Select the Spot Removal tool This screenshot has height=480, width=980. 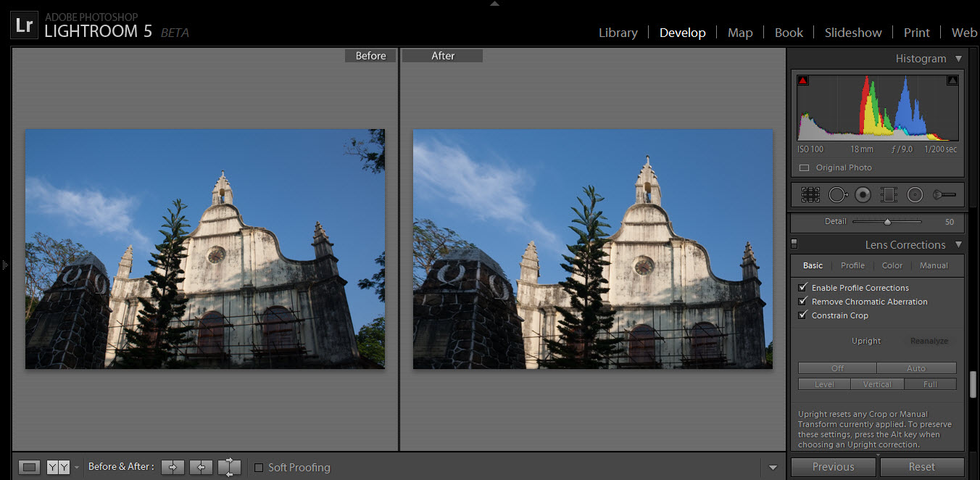click(x=837, y=194)
